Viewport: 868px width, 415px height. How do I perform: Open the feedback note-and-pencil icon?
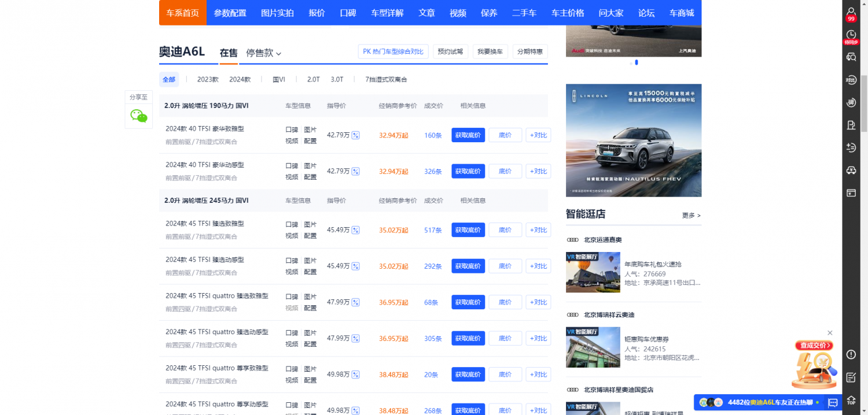tap(851, 377)
